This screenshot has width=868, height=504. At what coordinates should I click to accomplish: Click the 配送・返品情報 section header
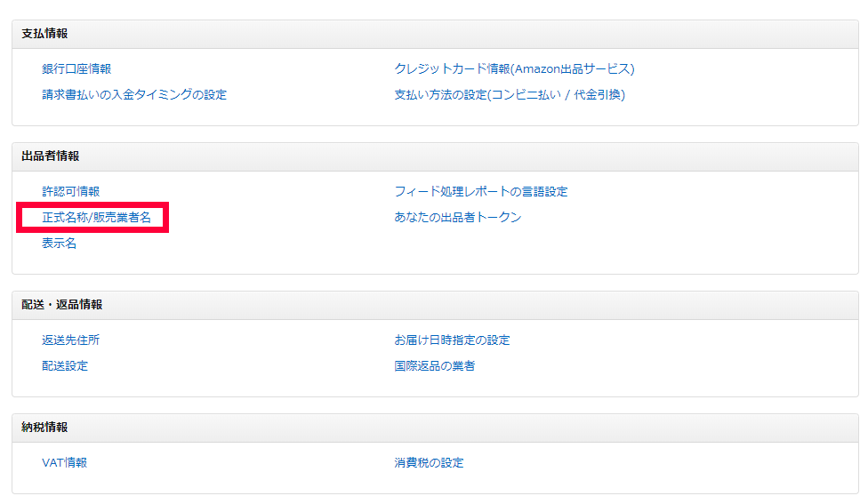pos(62,305)
